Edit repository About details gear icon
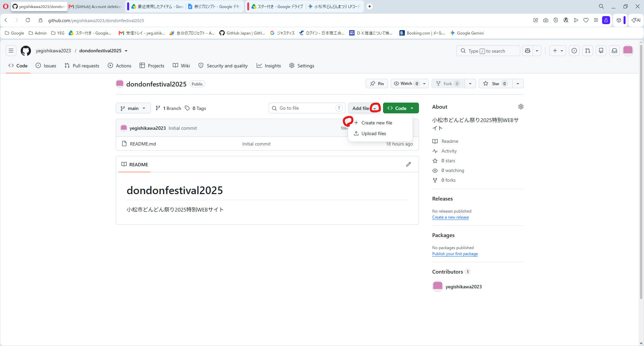Viewport: 644px width, 346px height. (x=521, y=107)
